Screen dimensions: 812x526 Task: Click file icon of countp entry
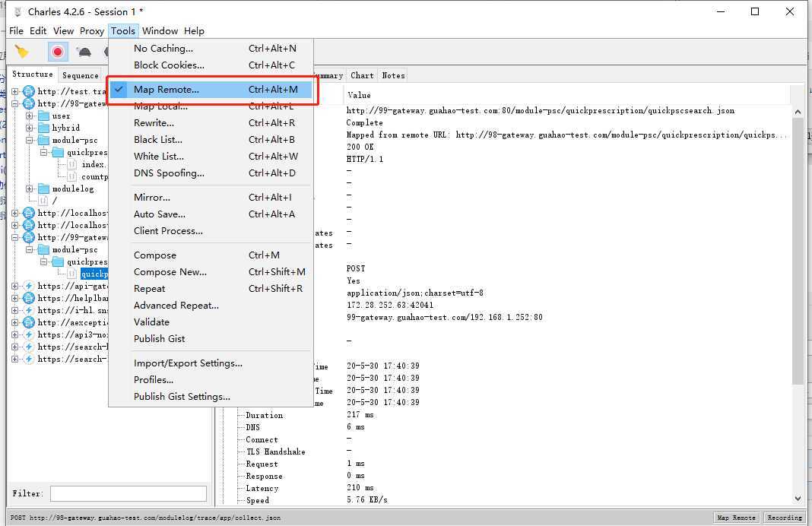click(72, 176)
